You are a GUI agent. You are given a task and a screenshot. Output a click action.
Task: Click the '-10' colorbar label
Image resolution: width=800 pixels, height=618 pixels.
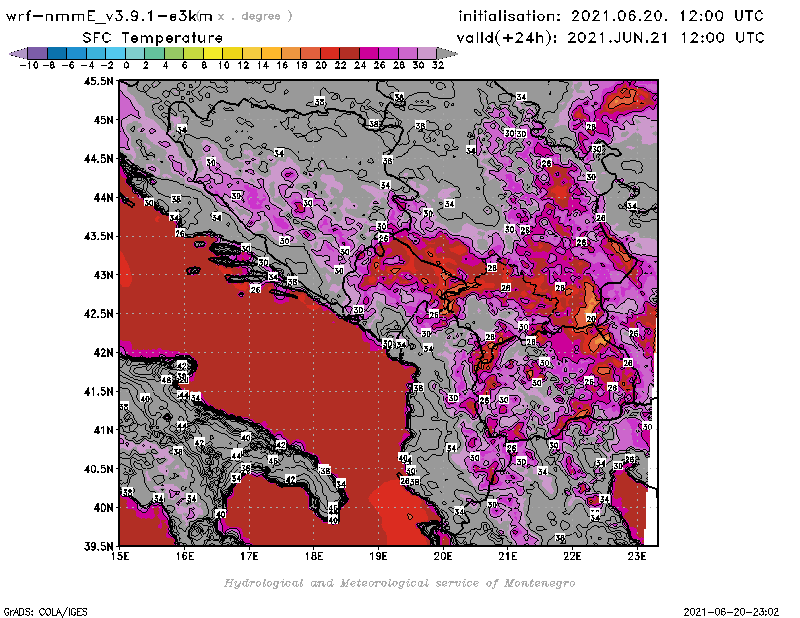[28, 65]
